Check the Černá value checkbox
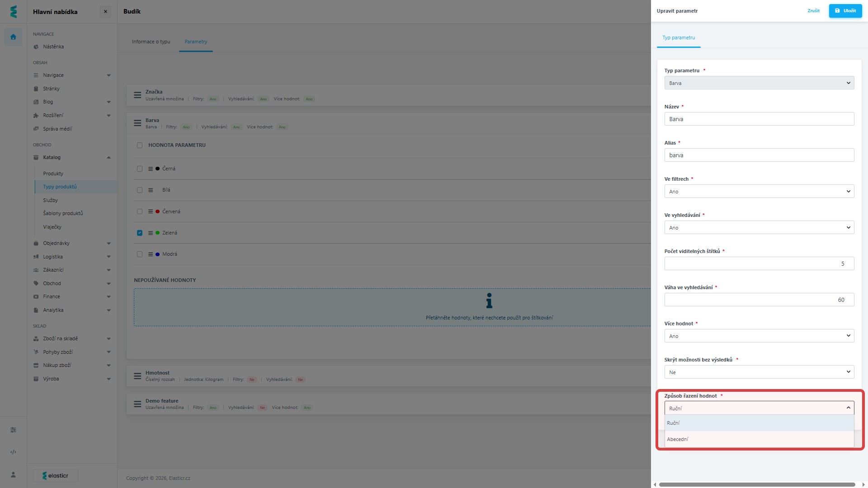This screenshot has height=488, width=868. click(x=140, y=169)
